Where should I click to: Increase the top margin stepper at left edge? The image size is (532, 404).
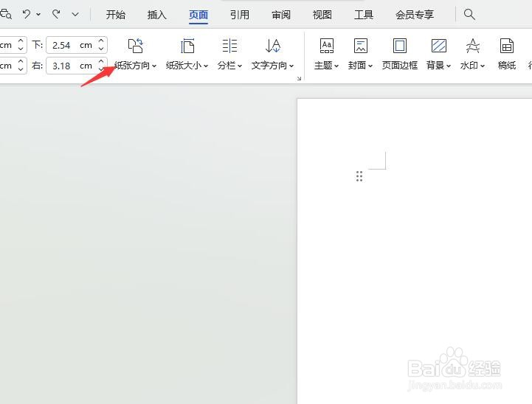[21, 41]
